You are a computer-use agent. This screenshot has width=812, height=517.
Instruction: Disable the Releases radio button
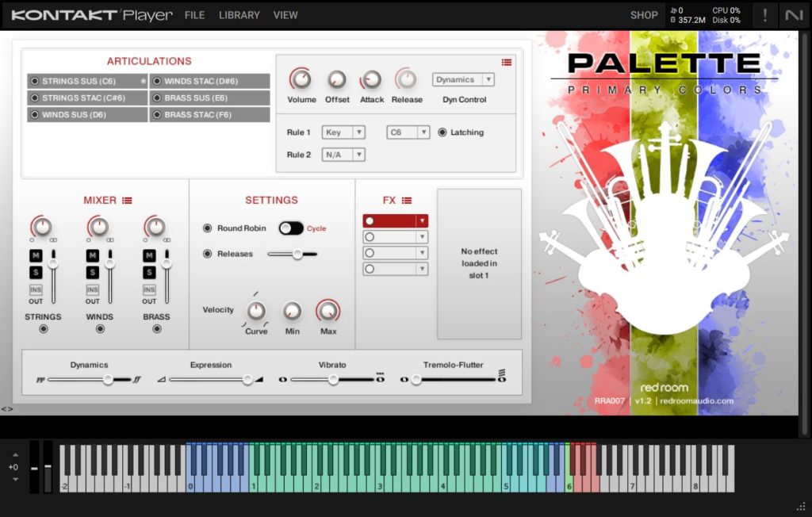point(207,254)
